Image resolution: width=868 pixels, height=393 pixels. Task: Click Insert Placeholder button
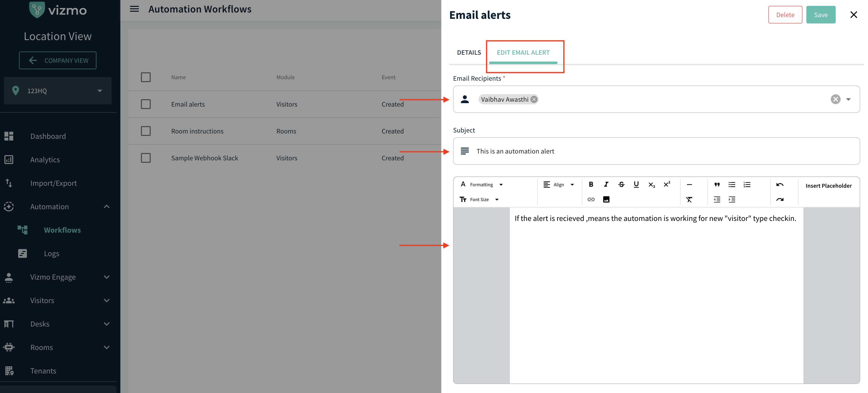tap(828, 186)
